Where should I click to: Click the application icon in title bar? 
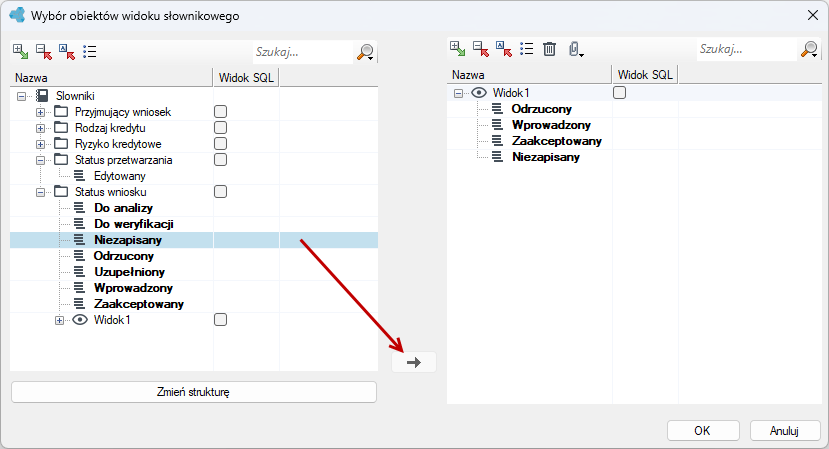17,15
